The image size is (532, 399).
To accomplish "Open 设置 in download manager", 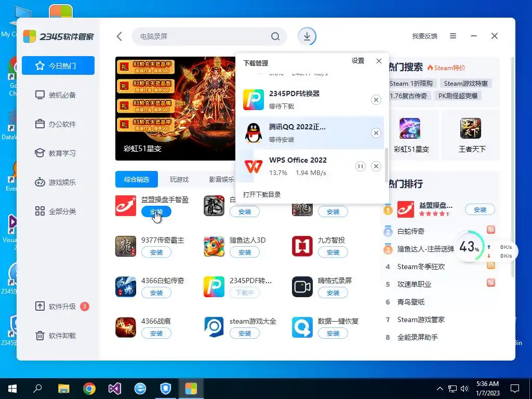I will [358, 61].
